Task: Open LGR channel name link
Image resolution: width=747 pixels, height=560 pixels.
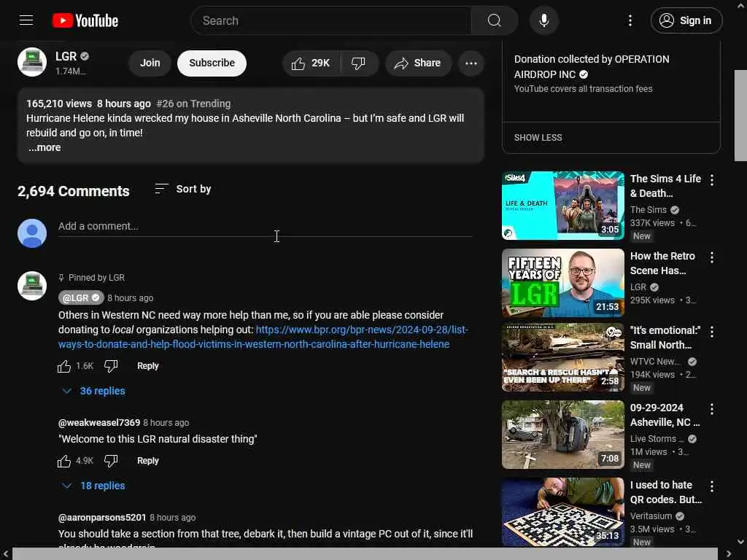Action: [66, 56]
